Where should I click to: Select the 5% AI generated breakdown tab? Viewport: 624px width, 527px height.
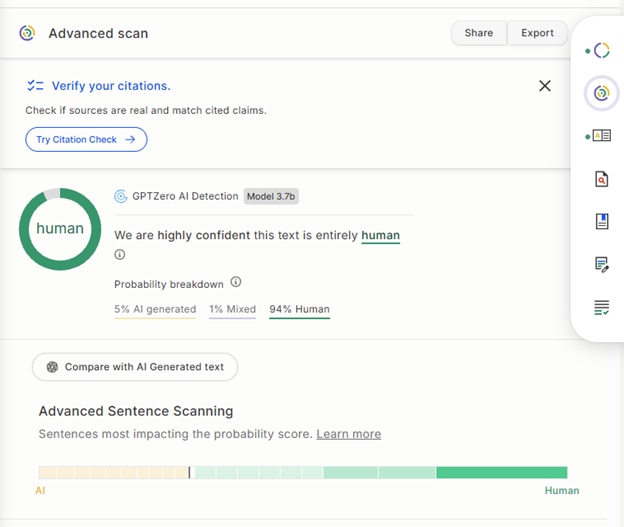click(155, 310)
